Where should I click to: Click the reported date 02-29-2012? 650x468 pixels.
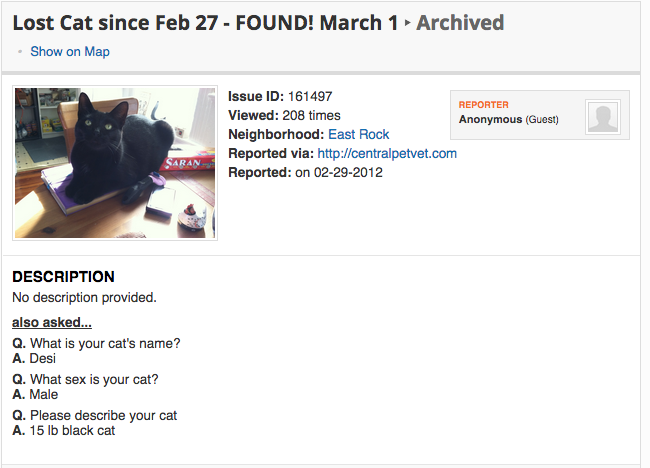tap(348, 172)
